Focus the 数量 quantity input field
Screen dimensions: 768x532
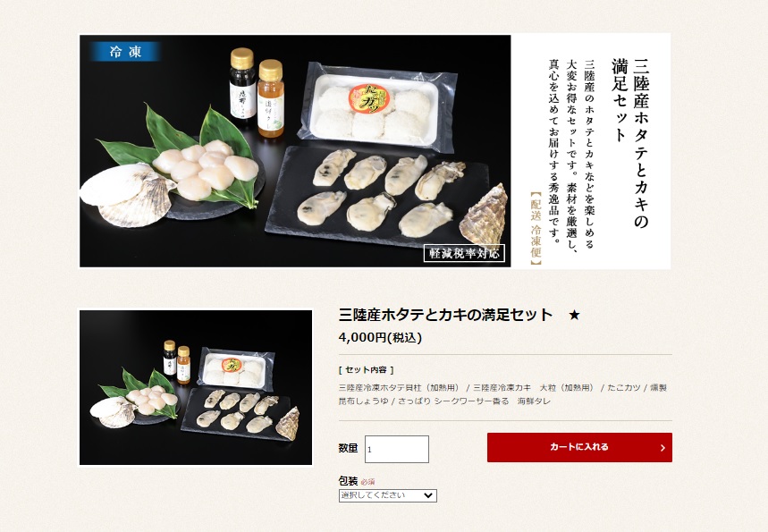[397, 449]
